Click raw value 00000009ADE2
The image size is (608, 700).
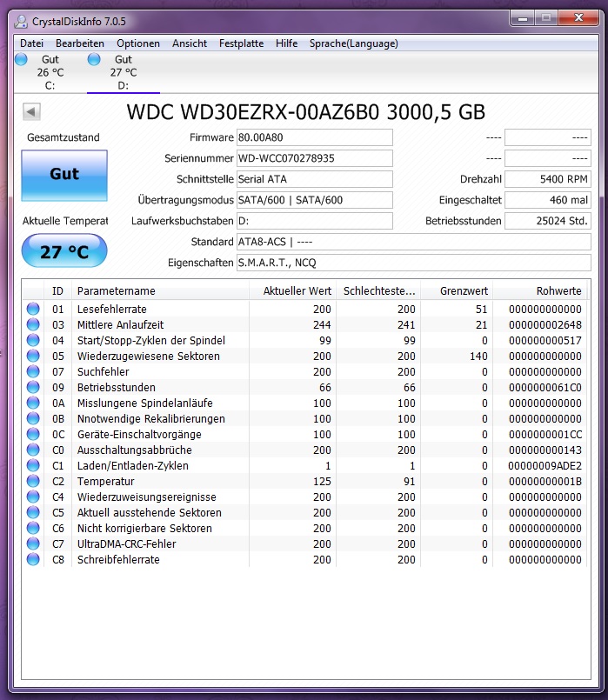click(x=545, y=465)
